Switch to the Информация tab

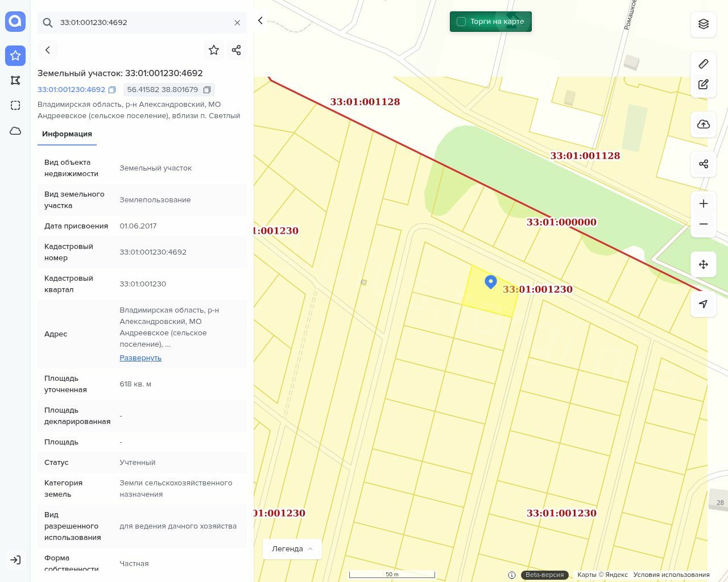point(67,134)
